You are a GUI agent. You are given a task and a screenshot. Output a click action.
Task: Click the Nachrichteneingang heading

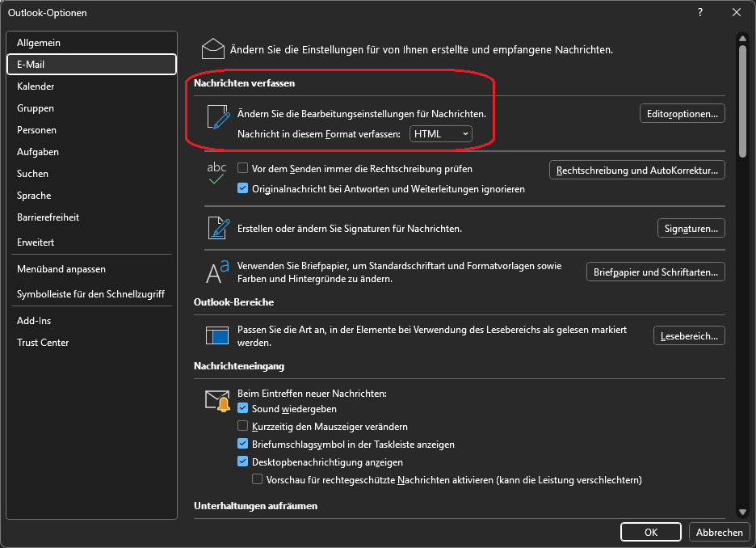238,366
